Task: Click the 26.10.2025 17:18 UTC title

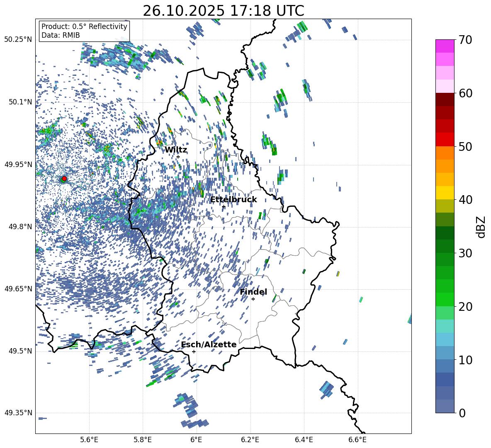Action: [x=224, y=11]
